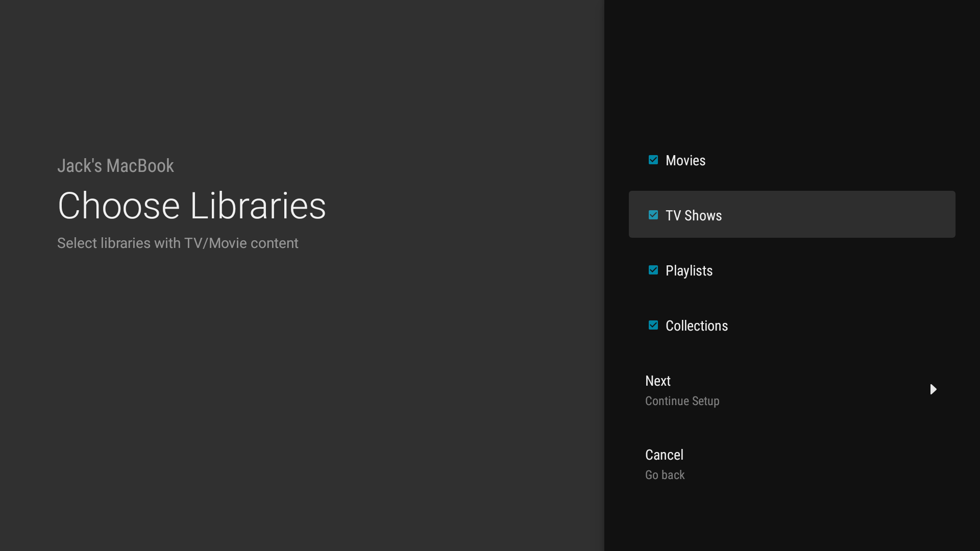Click the 'Go back' subtitle
980x551 pixels.
click(x=665, y=475)
